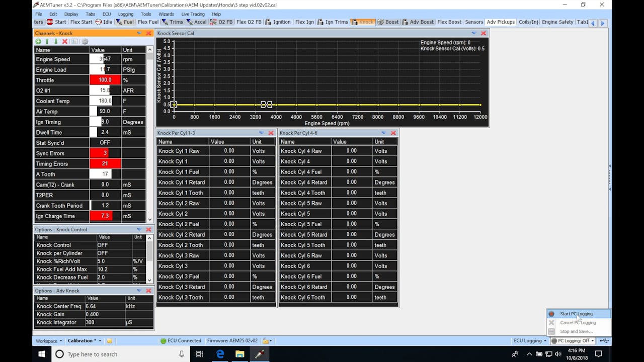Select the green up arrow in Channels panel

click(x=47, y=41)
